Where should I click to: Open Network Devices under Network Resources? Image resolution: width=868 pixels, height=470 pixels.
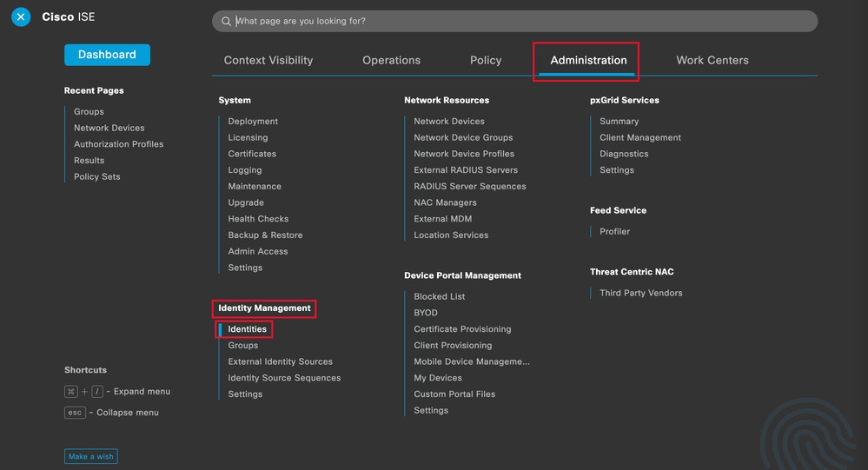point(449,122)
